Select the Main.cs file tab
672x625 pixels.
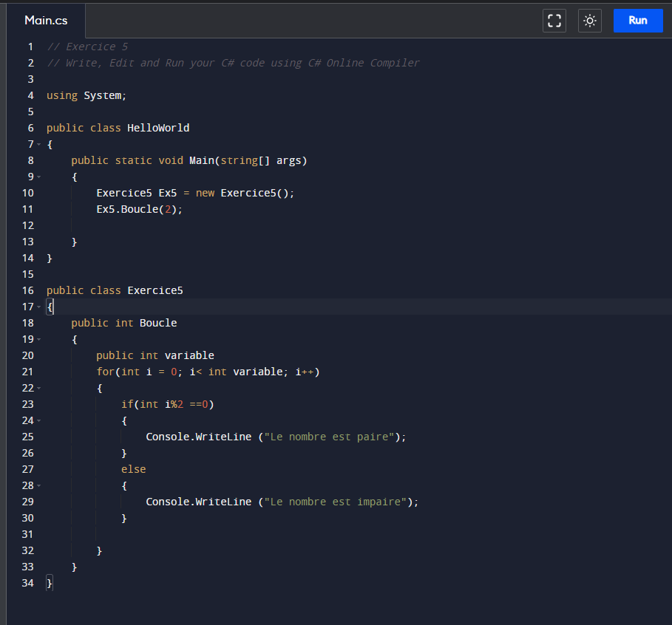coord(46,21)
